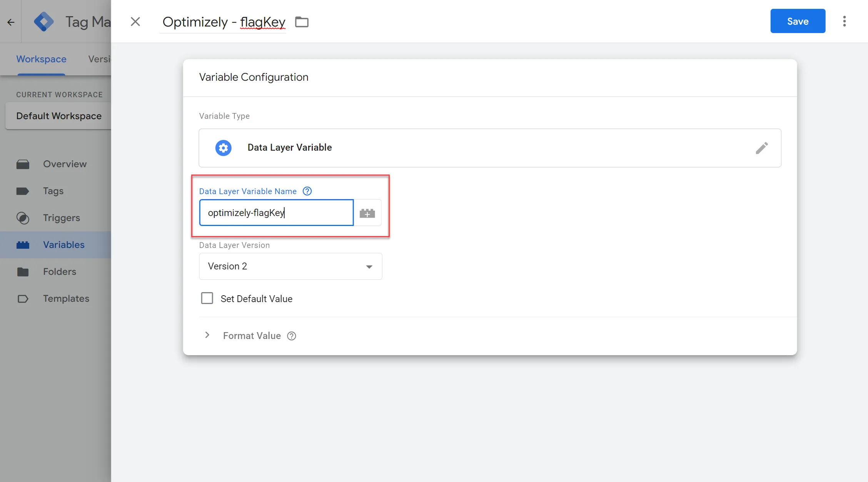Screen dimensions: 868x482
Task: Go to Overview in the sidebar
Action: [55, 164]
